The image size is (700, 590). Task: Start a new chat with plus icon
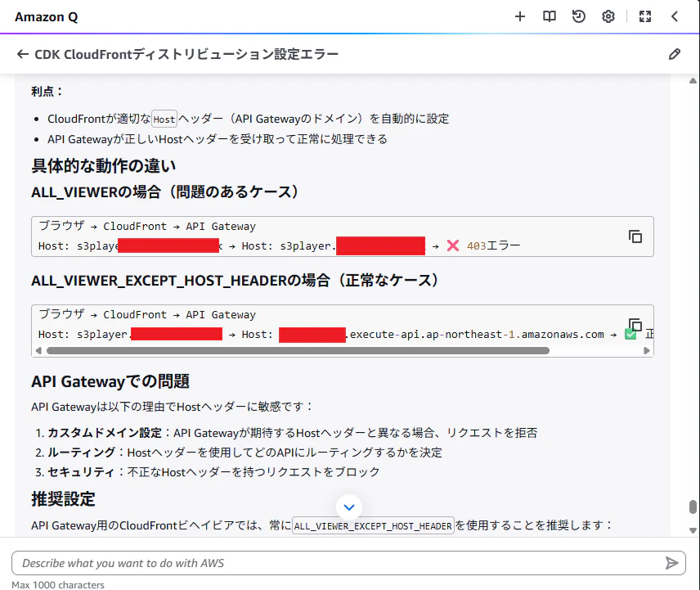519,17
